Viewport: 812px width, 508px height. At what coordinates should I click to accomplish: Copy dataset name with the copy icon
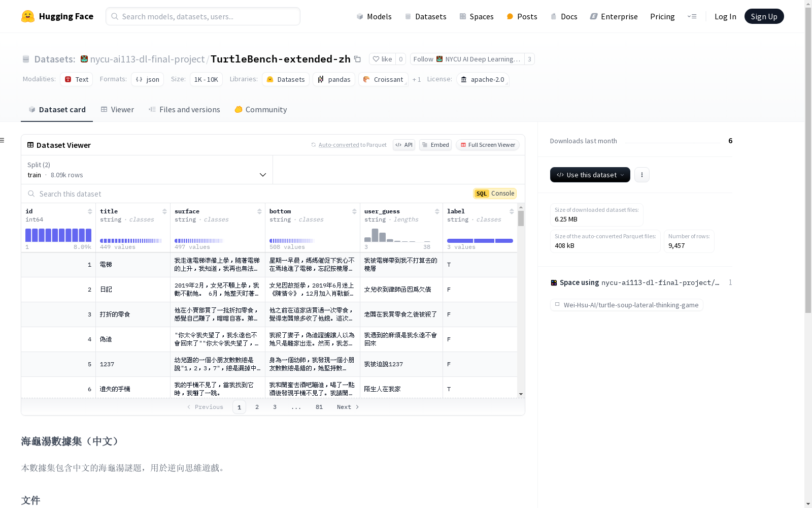point(357,59)
